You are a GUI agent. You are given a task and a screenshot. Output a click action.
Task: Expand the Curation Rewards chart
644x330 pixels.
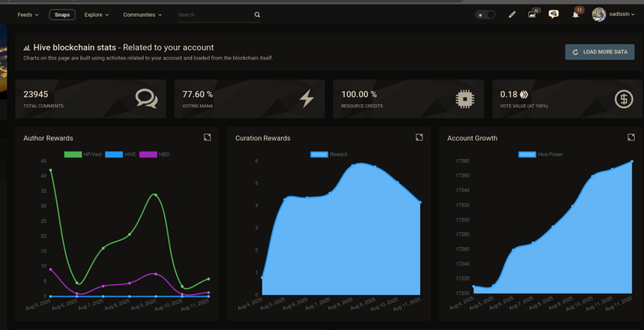coord(419,137)
